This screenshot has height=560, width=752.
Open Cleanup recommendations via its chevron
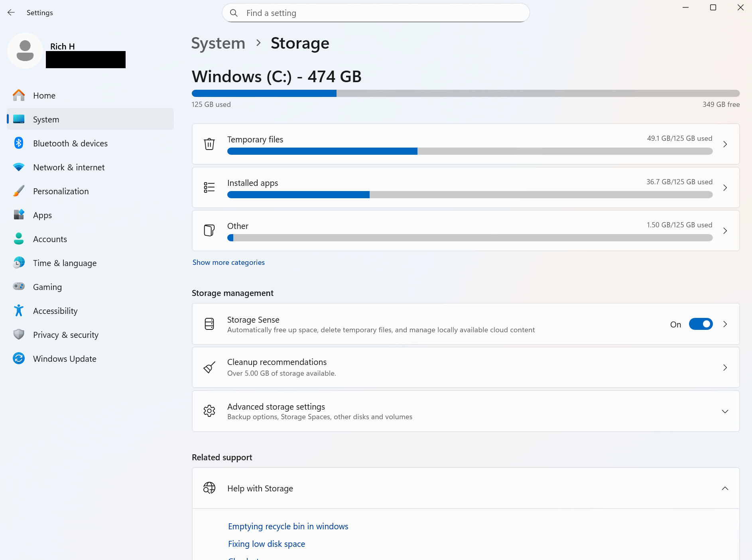click(x=725, y=367)
